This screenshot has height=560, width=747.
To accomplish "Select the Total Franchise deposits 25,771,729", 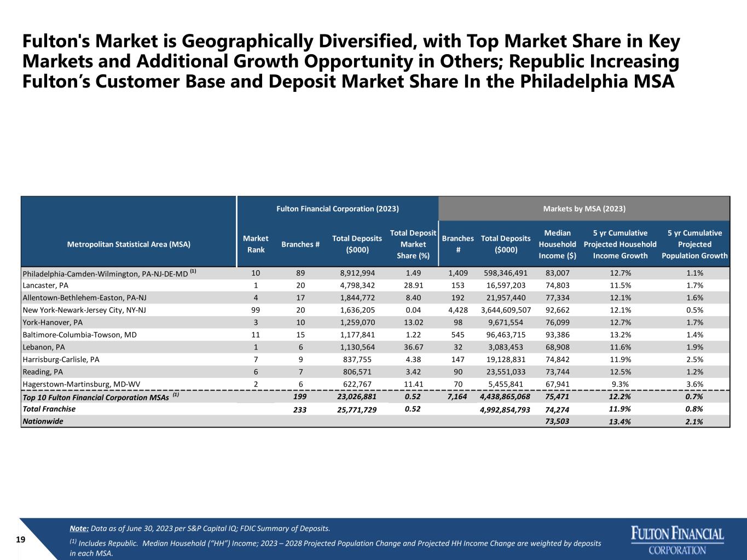I will click(357, 409).
